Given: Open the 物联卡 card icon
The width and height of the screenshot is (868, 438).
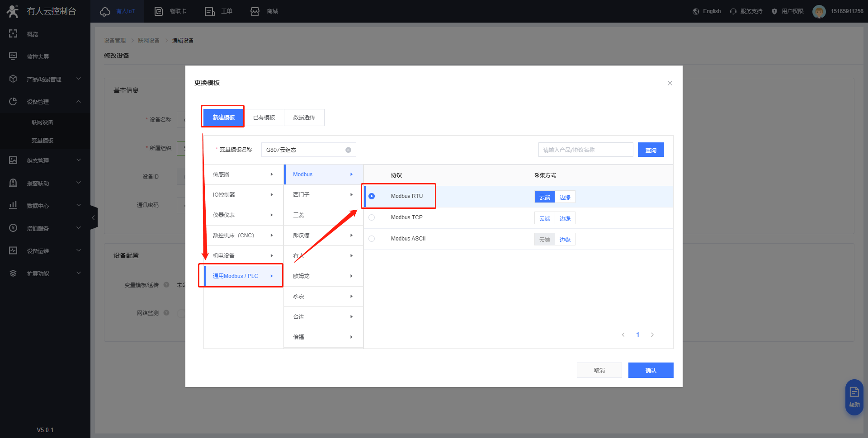Looking at the screenshot, I should coord(159,11).
